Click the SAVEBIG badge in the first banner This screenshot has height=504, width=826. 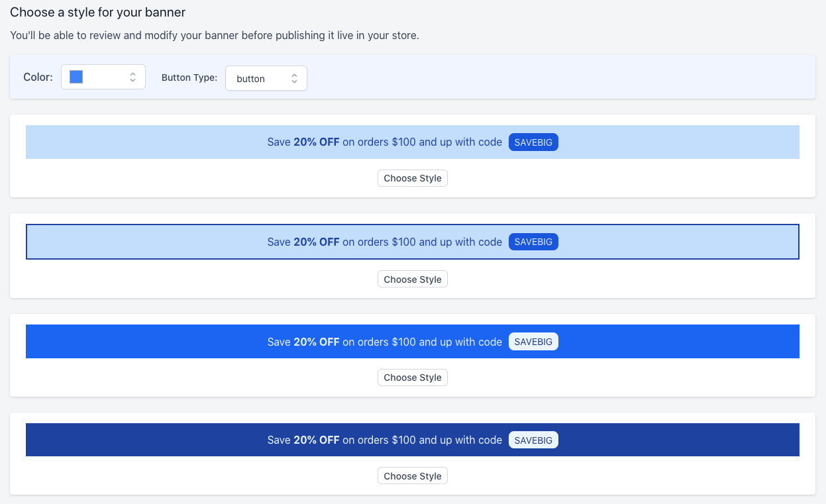[x=533, y=142]
